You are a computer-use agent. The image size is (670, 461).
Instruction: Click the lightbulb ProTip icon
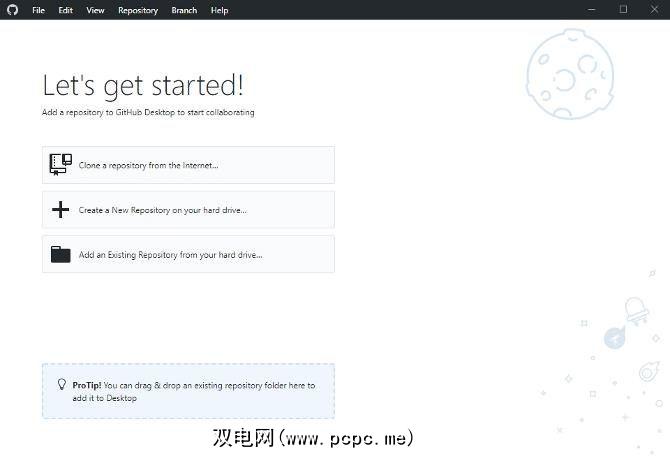[62, 385]
